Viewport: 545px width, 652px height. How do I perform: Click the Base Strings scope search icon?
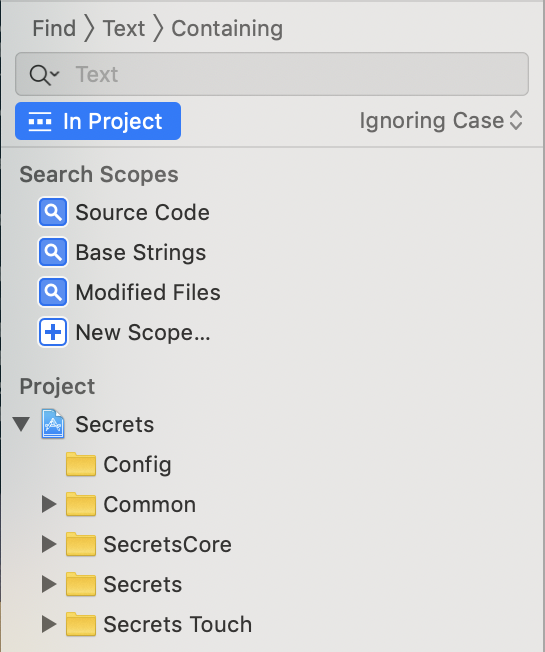[53, 252]
